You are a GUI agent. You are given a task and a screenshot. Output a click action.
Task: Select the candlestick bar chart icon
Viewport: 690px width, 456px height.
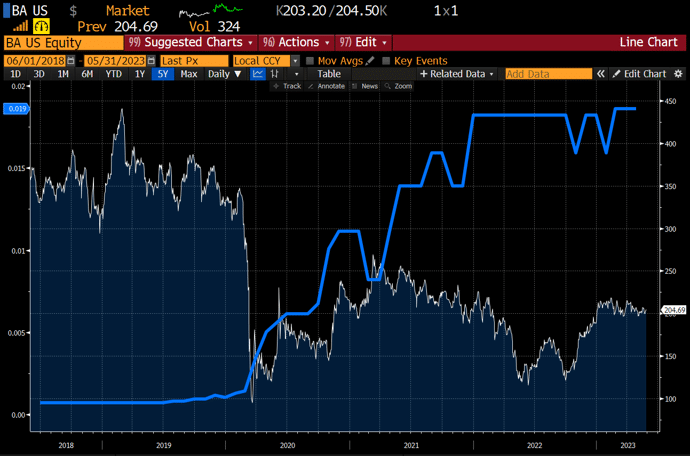coord(275,74)
